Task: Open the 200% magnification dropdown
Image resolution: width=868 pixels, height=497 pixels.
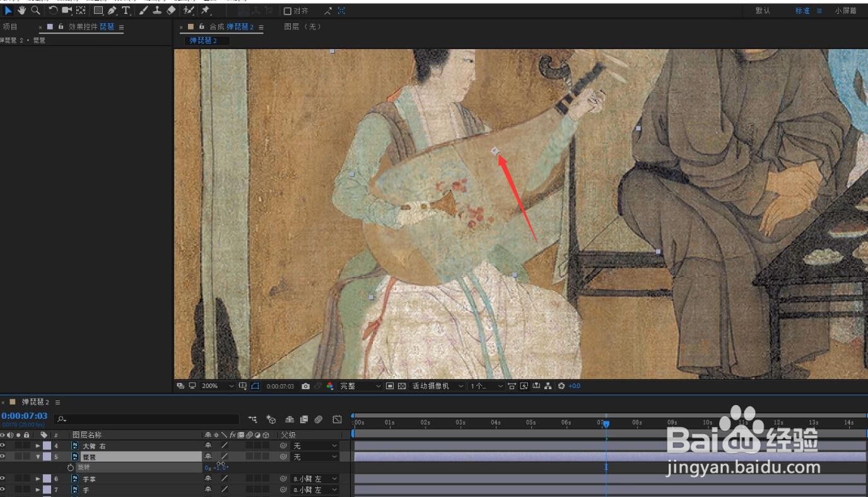Action: [218, 386]
